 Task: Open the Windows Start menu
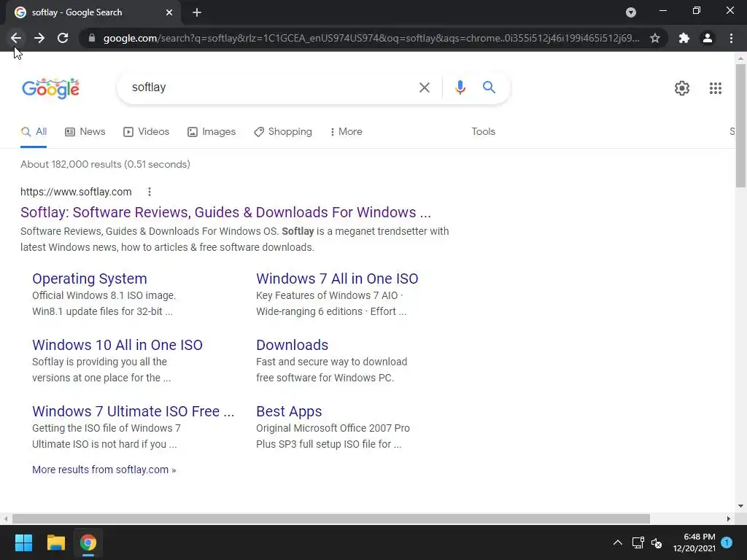(23, 542)
